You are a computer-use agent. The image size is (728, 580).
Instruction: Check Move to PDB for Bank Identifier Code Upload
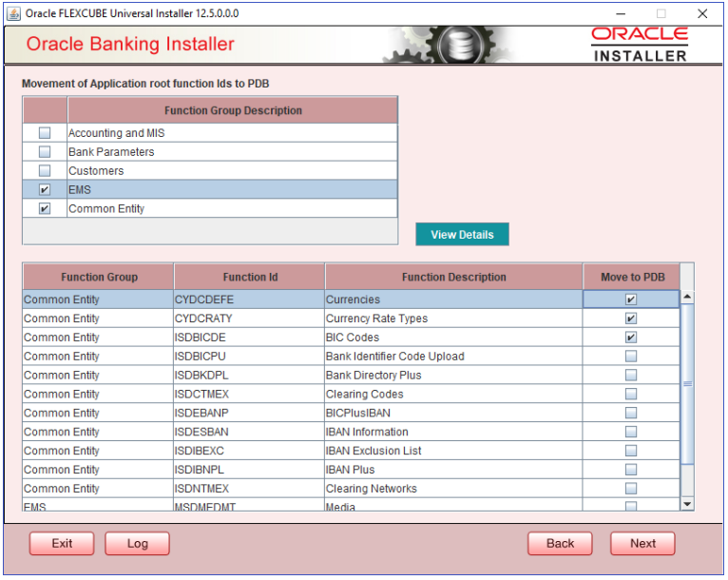[x=630, y=357]
